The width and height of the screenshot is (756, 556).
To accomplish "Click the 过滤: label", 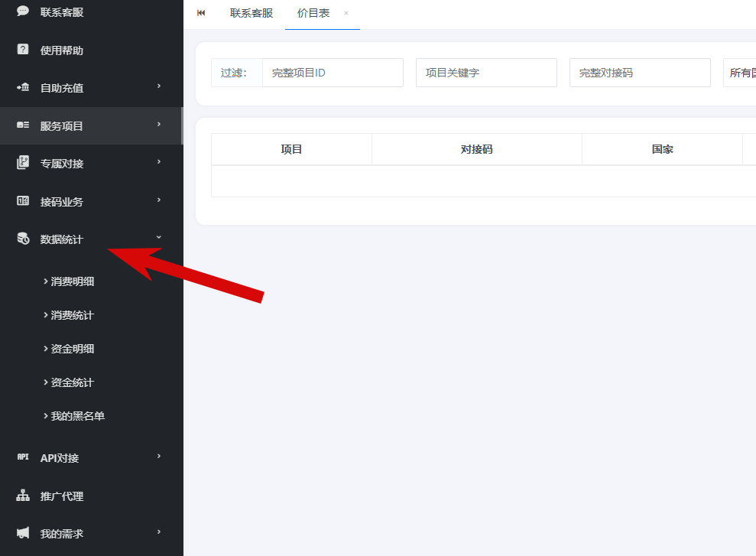I will [234, 73].
